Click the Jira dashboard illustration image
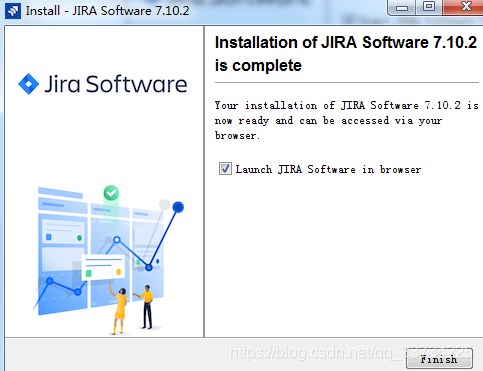 108,260
